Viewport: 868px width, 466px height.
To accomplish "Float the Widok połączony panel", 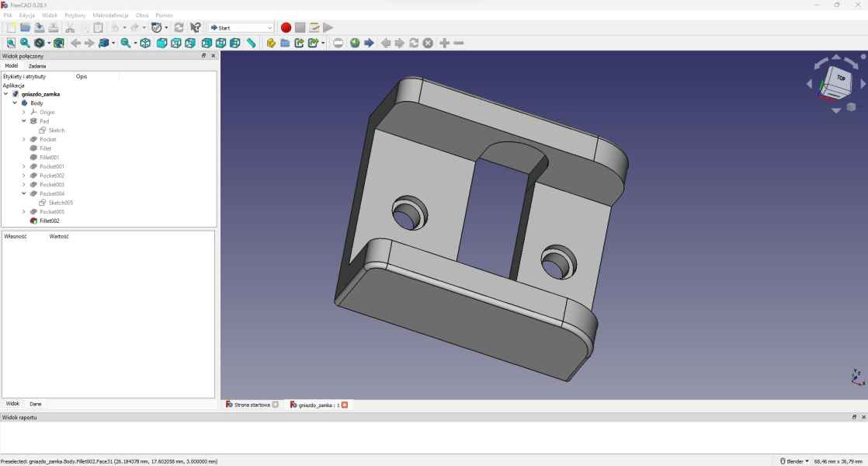I will [x=203, y=56].
